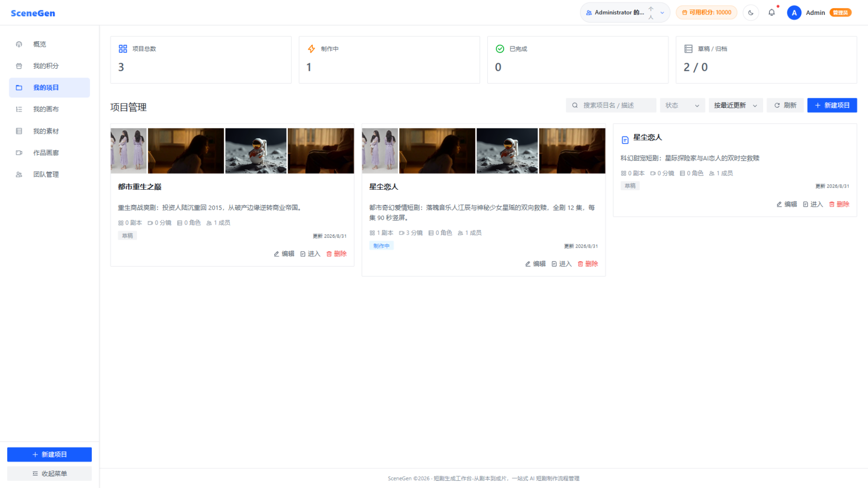Click document icon beside draft 星尘恋人 title
Viewport: 868px width, 488px height.
point(625,140)
